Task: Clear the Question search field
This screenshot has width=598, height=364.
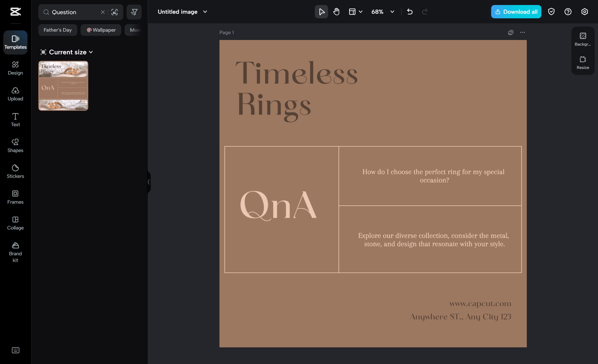Action: click(x=102, y=12)
